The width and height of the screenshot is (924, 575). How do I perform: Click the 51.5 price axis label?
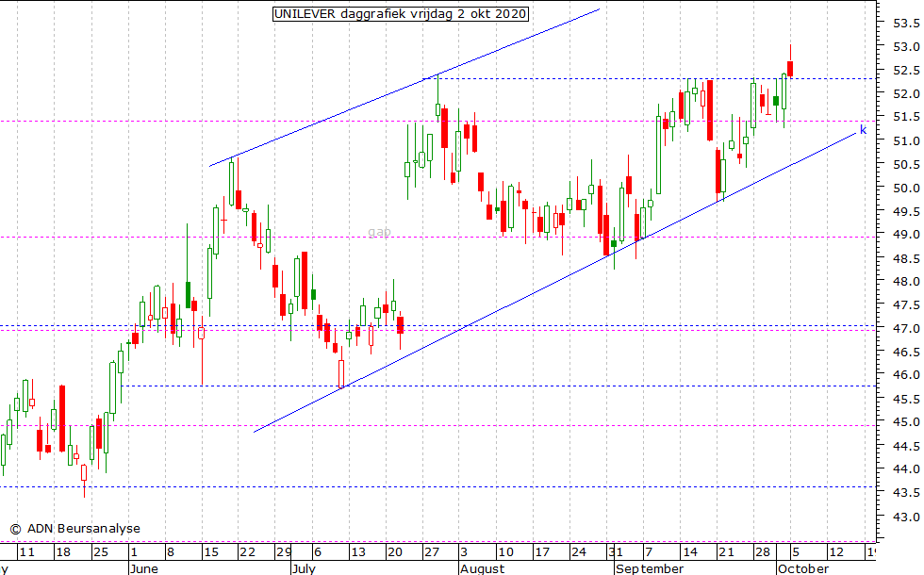tap(906, 117)
